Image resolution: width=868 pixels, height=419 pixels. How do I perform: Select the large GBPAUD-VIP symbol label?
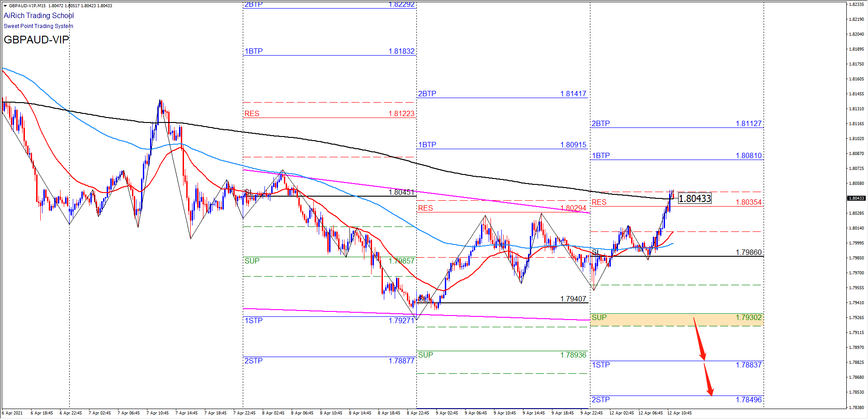click(x=36, y=40)
